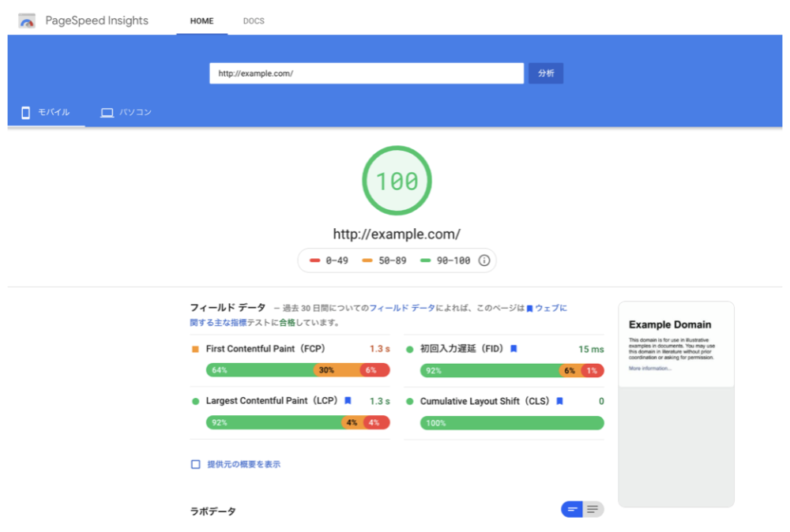Click the mobile phone icon

pyautogui.click(x=26, y=112)
